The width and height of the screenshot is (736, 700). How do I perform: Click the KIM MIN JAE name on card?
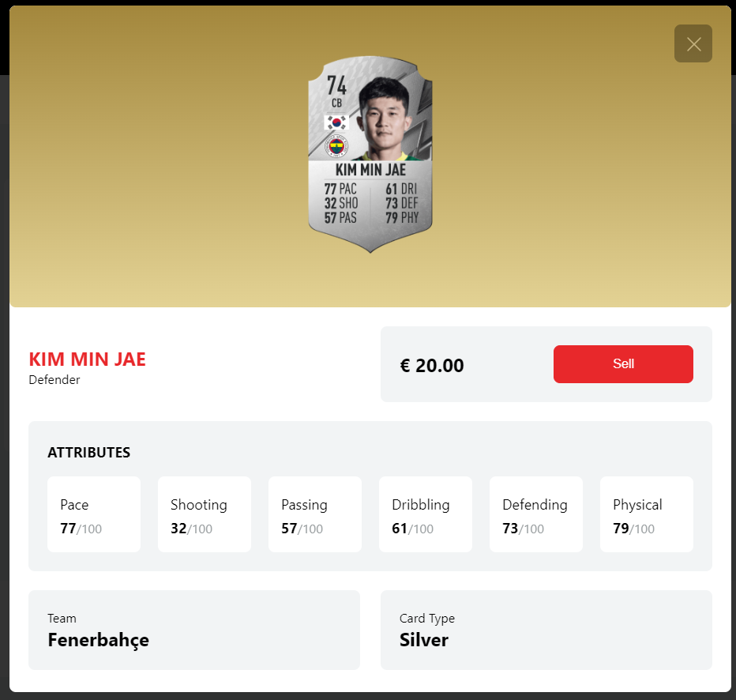(370, 170)
